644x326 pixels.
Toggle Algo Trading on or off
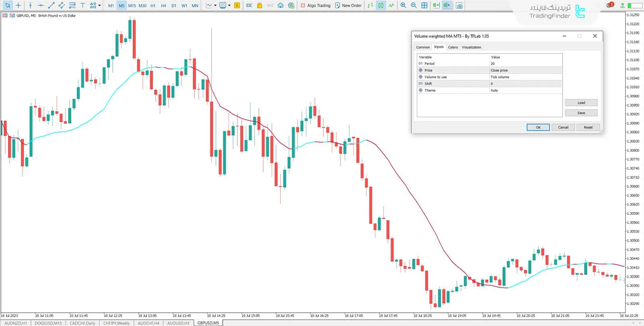click(x=316, y=5)
